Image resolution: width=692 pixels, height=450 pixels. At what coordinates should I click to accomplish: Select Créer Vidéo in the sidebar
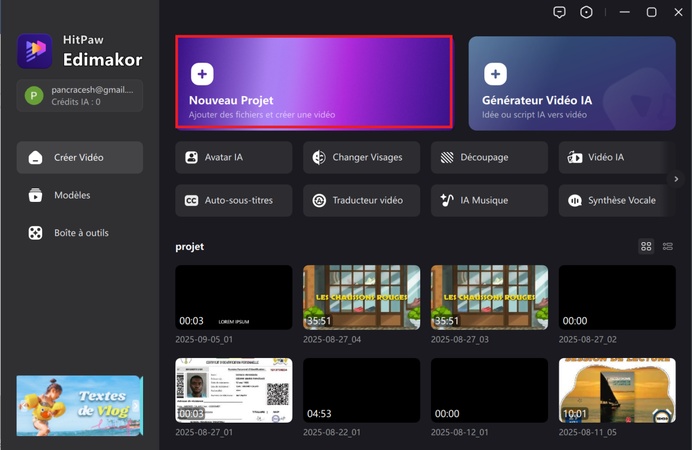tap(80, 157)
